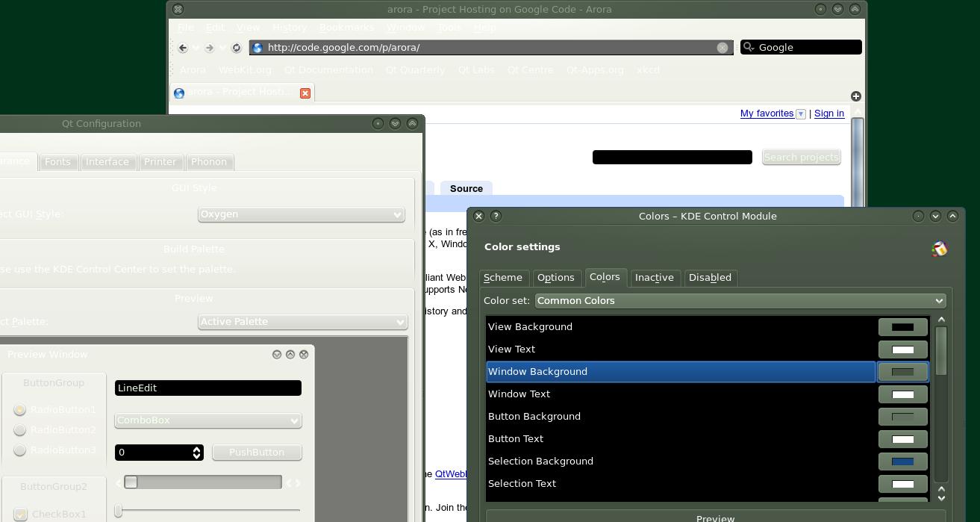The height and width of the screenshot is (522, 980).
Task: Reload the Arora page
Action: 237,48
